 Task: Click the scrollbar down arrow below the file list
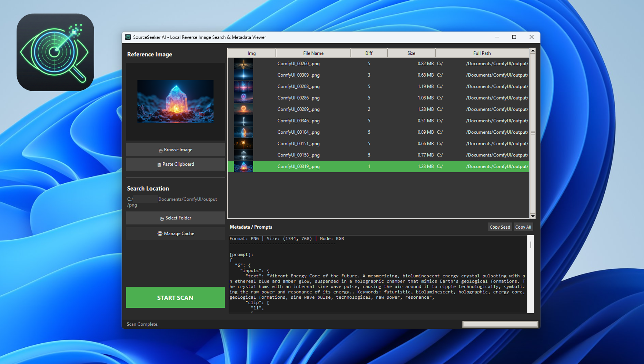coord(533,216)
